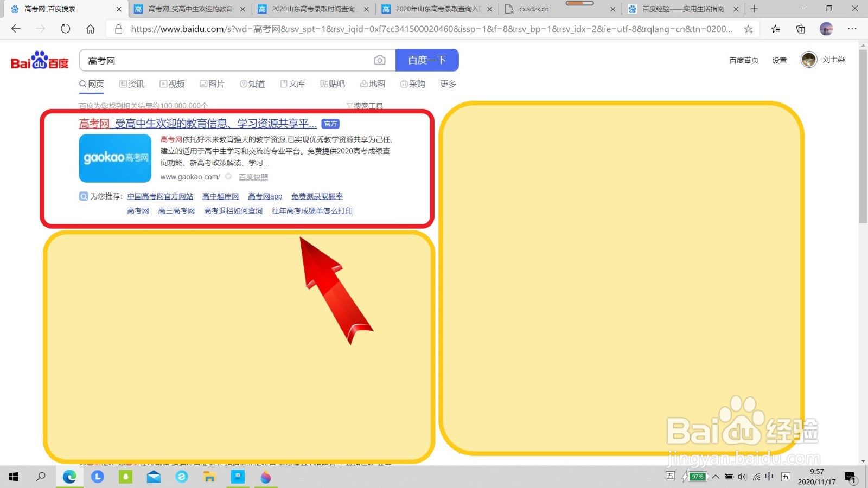Open the 搜索工具 filter
868x488 pixels.
[365, 105]
